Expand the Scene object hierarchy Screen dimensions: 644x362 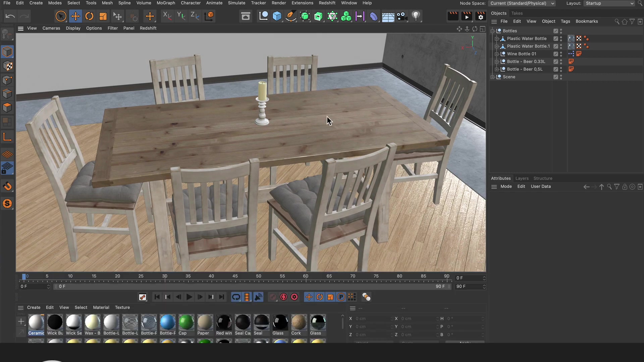coord(492,77)
